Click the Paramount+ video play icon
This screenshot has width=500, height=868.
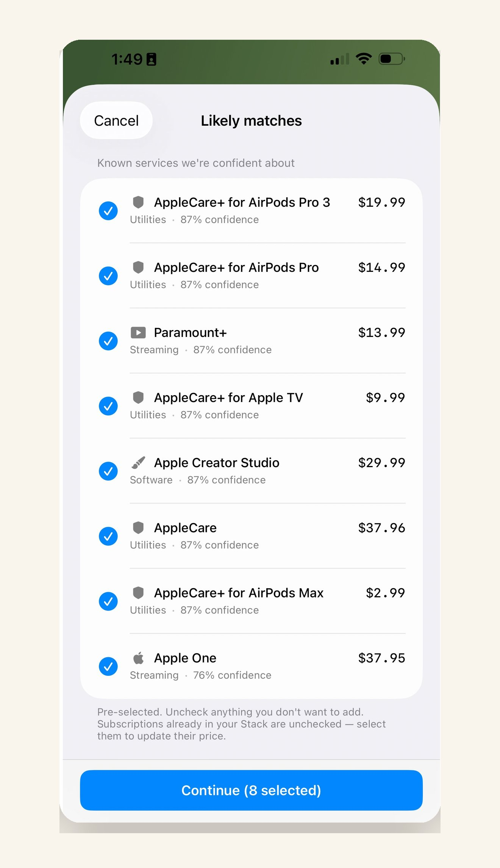click(138, 333)
